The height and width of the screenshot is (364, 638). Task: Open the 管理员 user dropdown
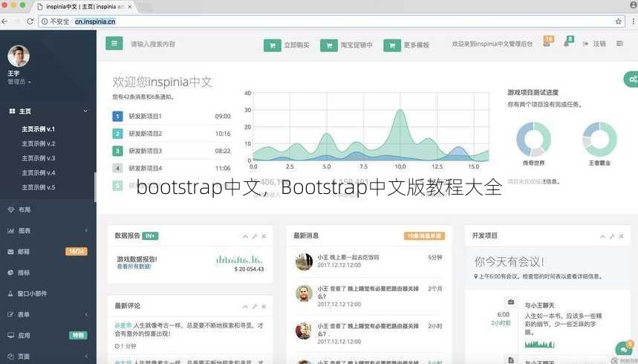coord(19,82)
